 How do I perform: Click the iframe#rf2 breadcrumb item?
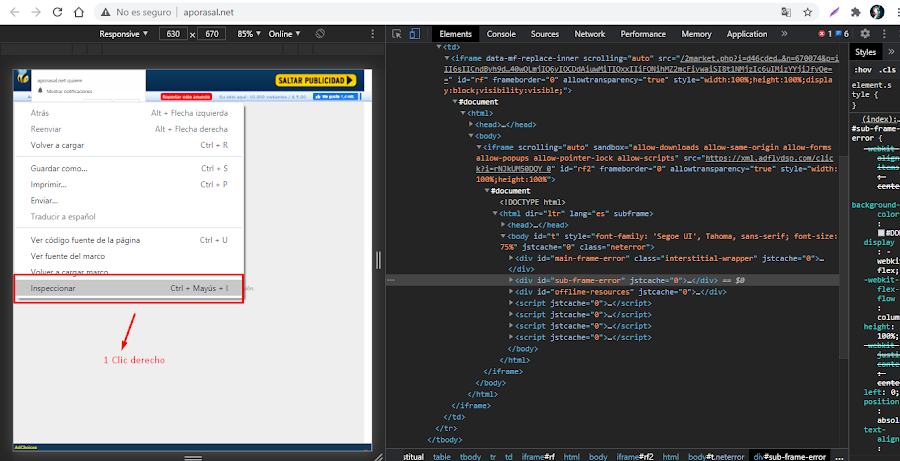[635, 457]
